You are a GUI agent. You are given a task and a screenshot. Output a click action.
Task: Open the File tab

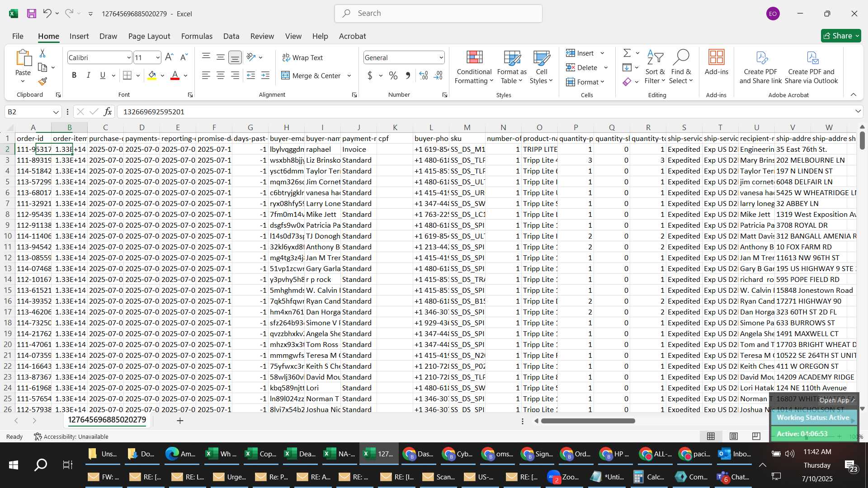[x=18, y=36]
